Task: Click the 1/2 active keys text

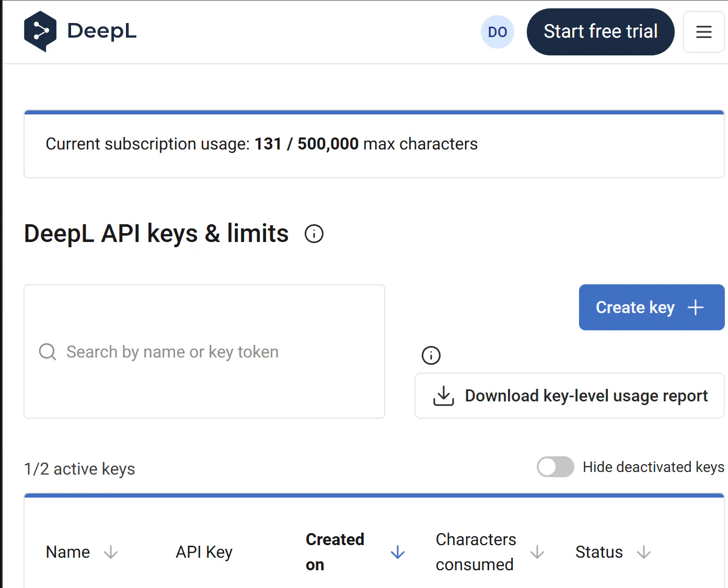Action: (79, 469)
